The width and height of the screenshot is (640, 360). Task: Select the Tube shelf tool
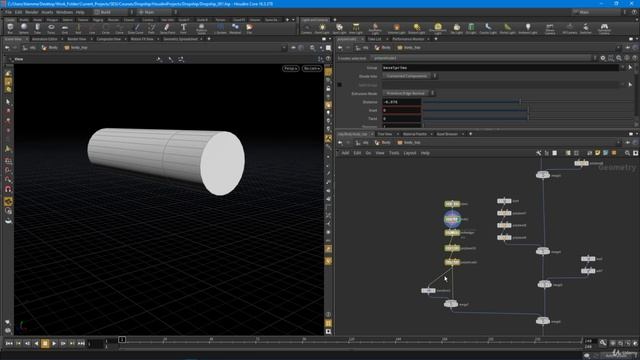[x=37, y=29]
